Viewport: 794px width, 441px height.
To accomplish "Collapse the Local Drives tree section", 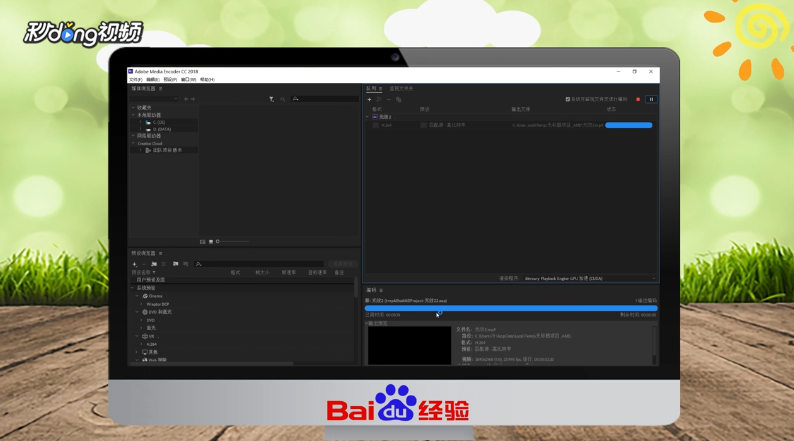I will (133, 115).
